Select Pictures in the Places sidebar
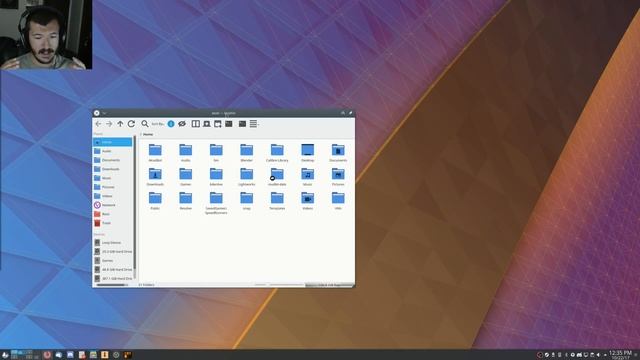 pos(113,187)
